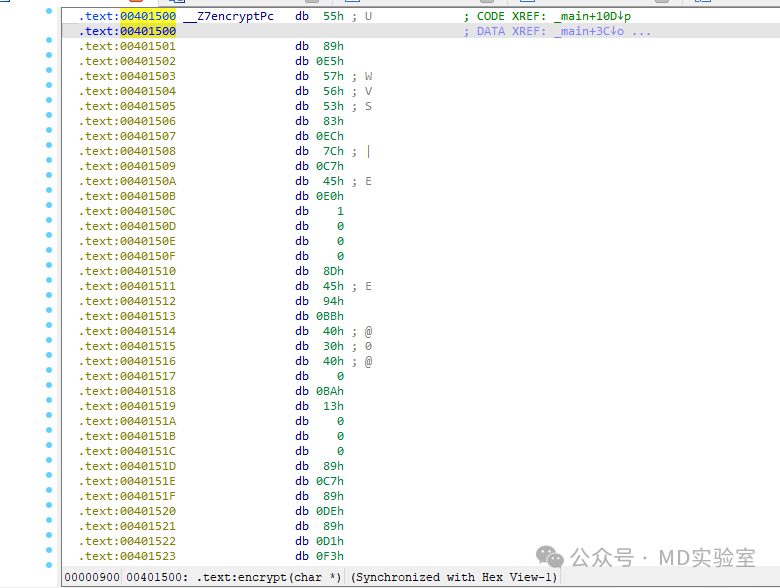Select the byte value 30h
The height and width of the screenshot is (588, 780).
point(333,346)
